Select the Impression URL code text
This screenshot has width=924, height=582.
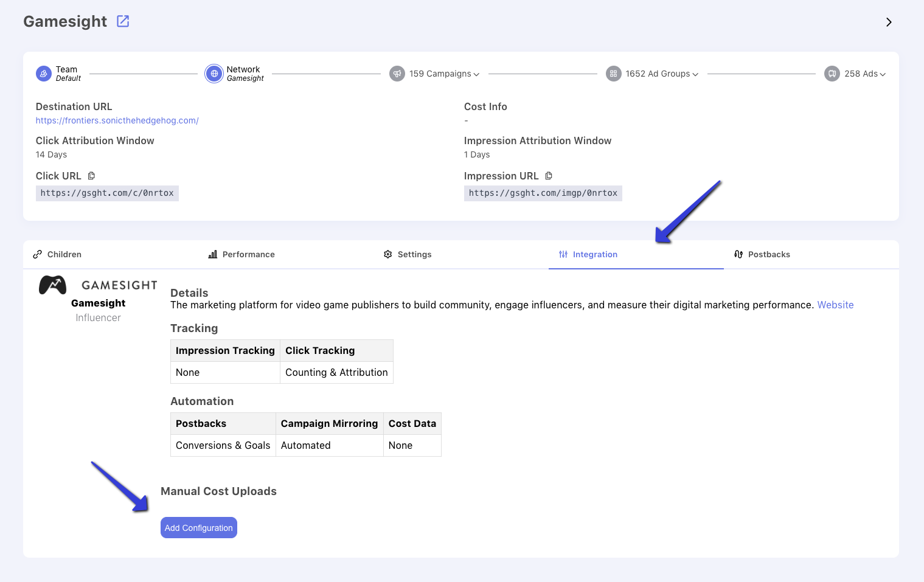pos(543,193)
